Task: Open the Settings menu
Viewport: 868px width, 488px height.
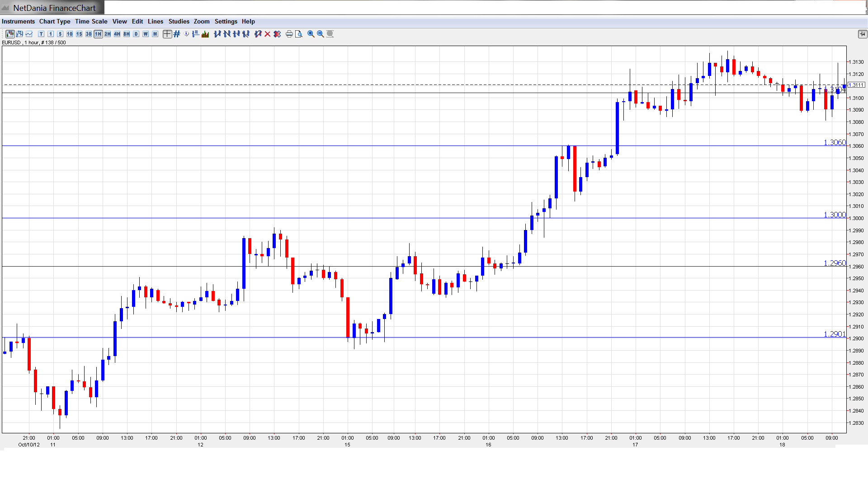Action: (x=226, y=21)
